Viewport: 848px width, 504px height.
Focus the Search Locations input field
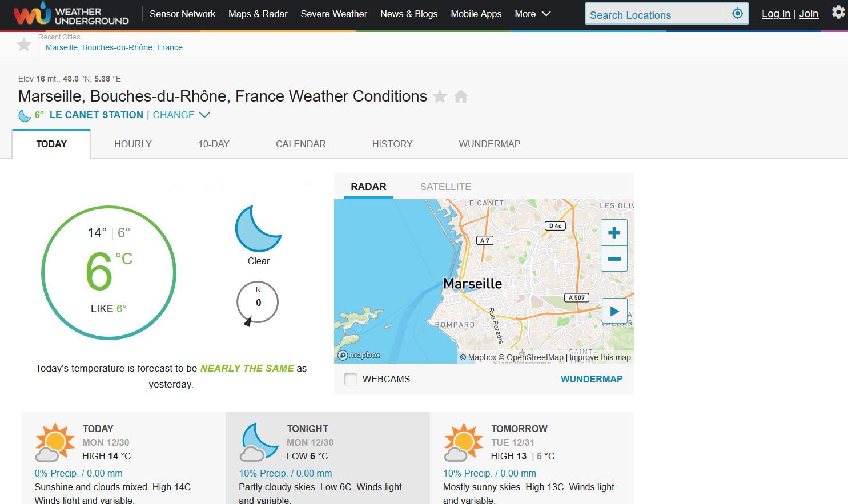655,14
